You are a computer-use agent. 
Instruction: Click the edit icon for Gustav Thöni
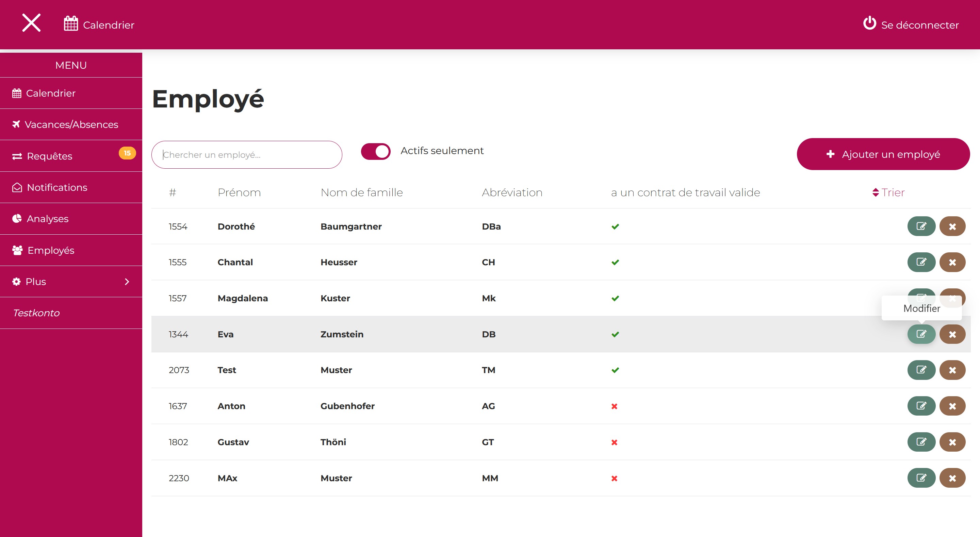click(921, 441)
